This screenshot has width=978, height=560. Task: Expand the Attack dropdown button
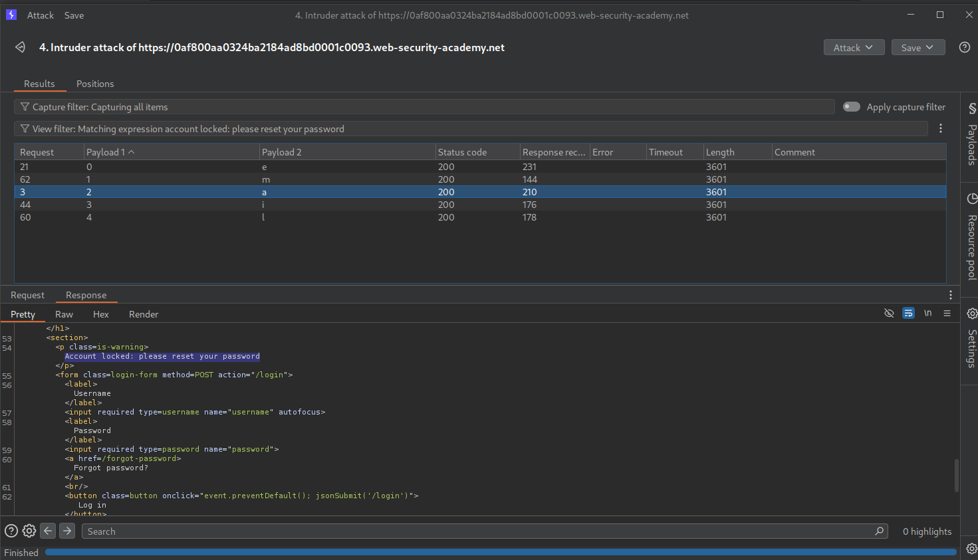(x=853, y=48)
